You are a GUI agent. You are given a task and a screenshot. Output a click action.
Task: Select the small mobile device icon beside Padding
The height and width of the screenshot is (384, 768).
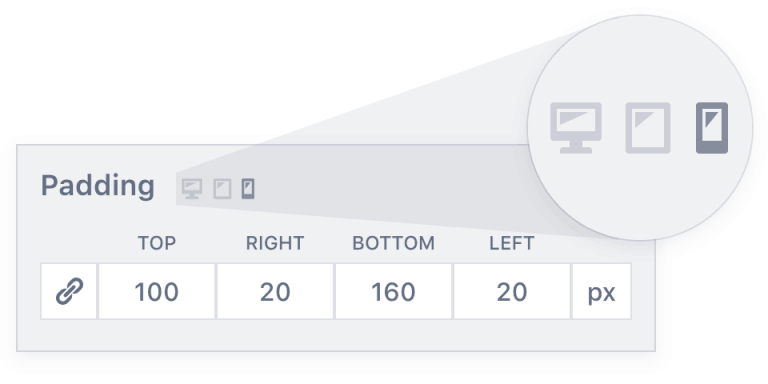(248, 189)
